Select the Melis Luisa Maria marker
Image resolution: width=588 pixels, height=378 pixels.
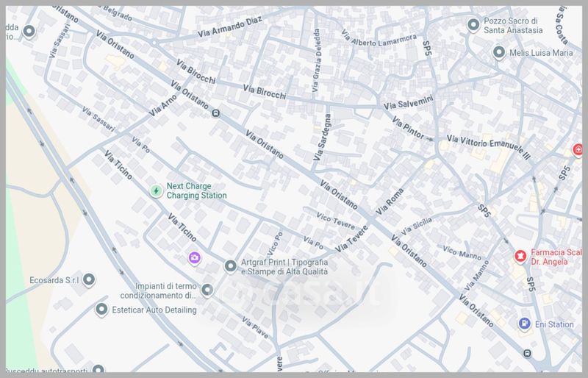click(x=499, y=52)
